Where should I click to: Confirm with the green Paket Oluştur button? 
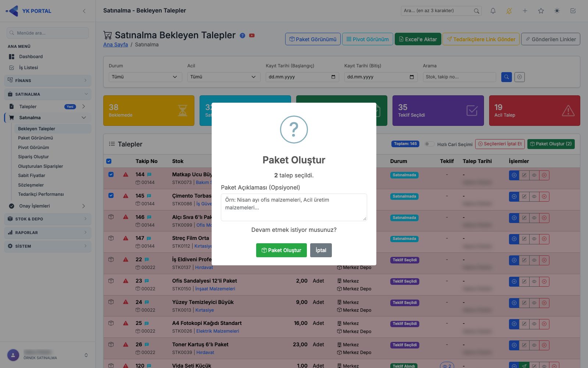[x=282, y=250]
